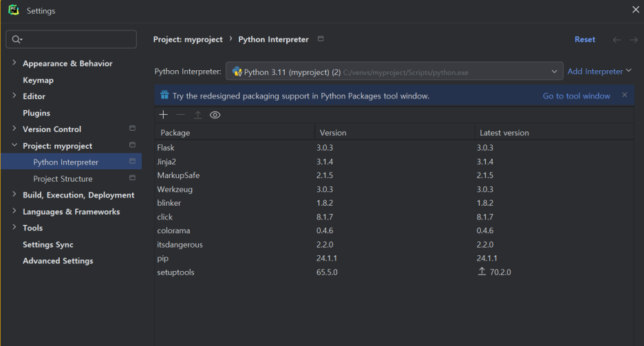
Task: Expand Appearance & Behavior section
Action: click(x=14, y=63)
